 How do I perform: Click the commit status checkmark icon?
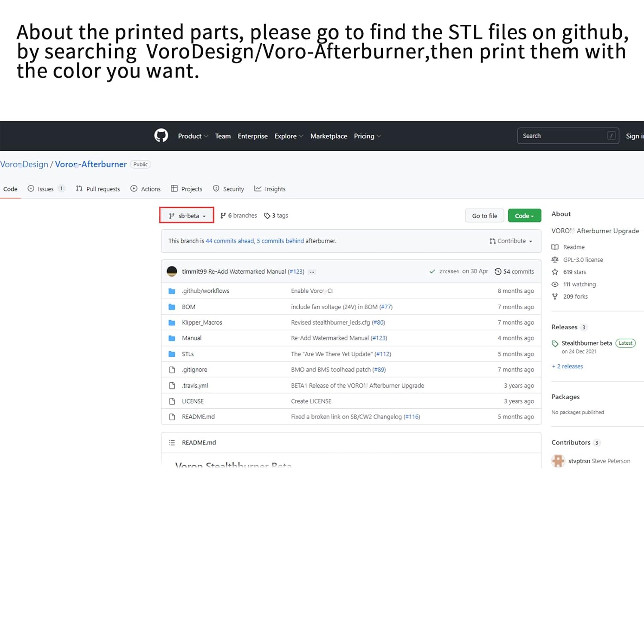pos(432,271)
